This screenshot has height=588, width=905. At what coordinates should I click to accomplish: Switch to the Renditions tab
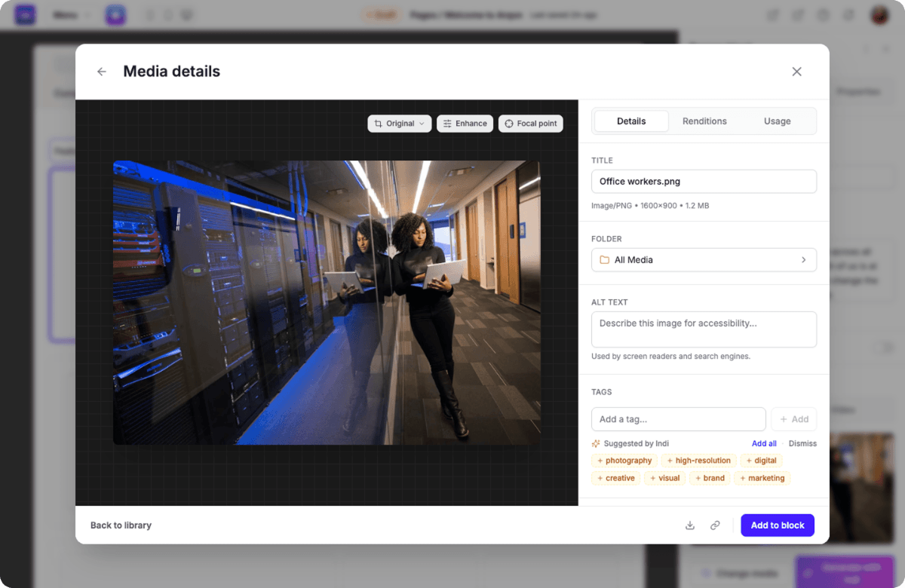pyautogui.click(x=704, y=121)
